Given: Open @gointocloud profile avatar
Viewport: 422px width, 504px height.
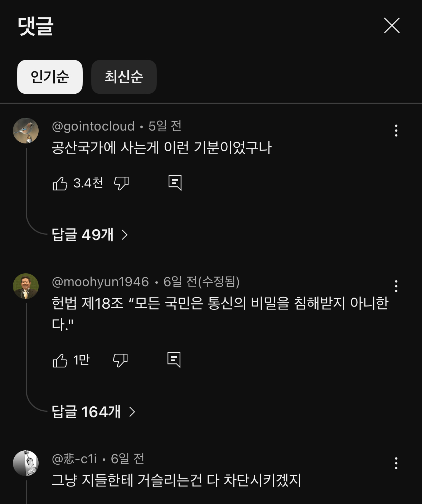Looking at the screenshot, I should [x=26, y=131].
